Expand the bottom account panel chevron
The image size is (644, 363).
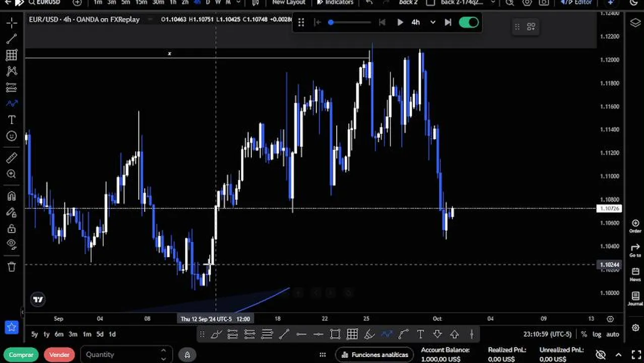coord(618,354)
